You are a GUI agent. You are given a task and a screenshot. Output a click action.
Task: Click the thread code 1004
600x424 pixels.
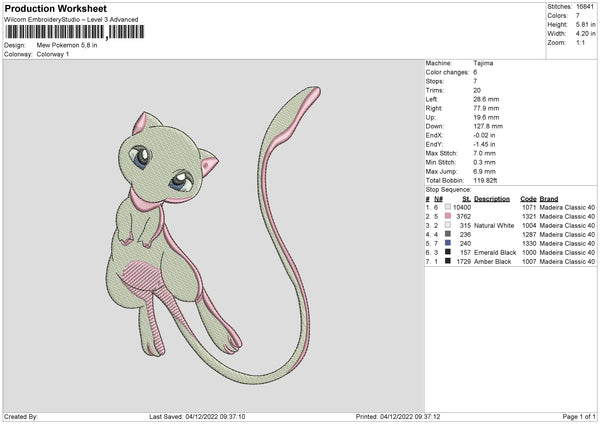coord(529,225)
